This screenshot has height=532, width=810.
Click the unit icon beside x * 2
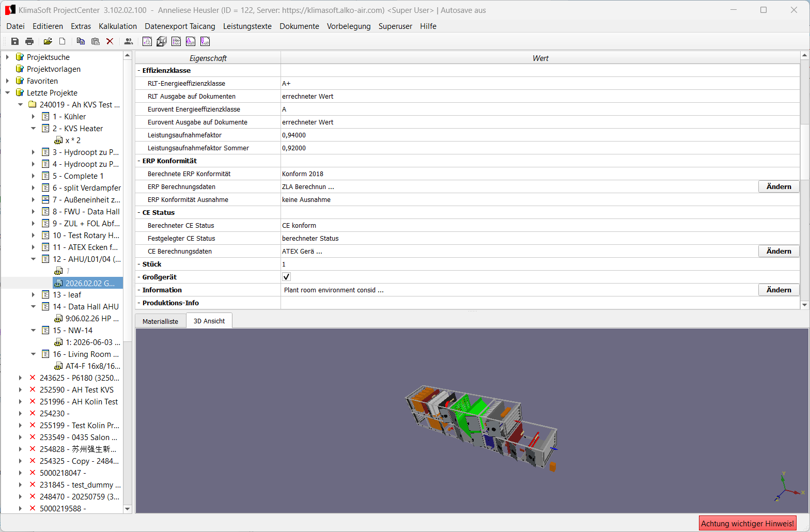click(58, 140)
